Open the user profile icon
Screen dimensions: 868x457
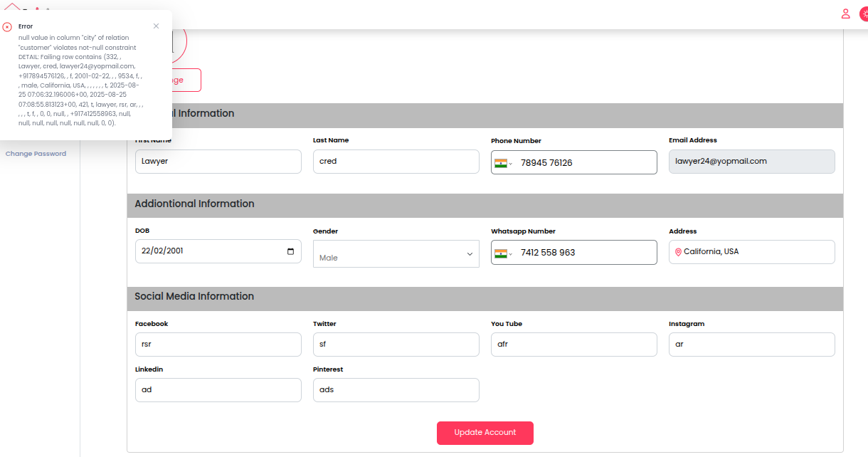click(x=845, y=14)
